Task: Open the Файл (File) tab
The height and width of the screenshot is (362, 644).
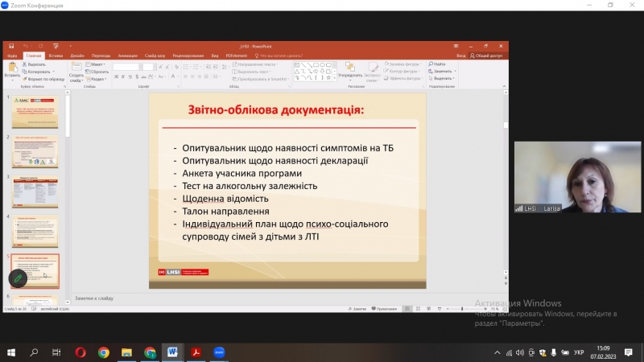Action: click(12, 56)
